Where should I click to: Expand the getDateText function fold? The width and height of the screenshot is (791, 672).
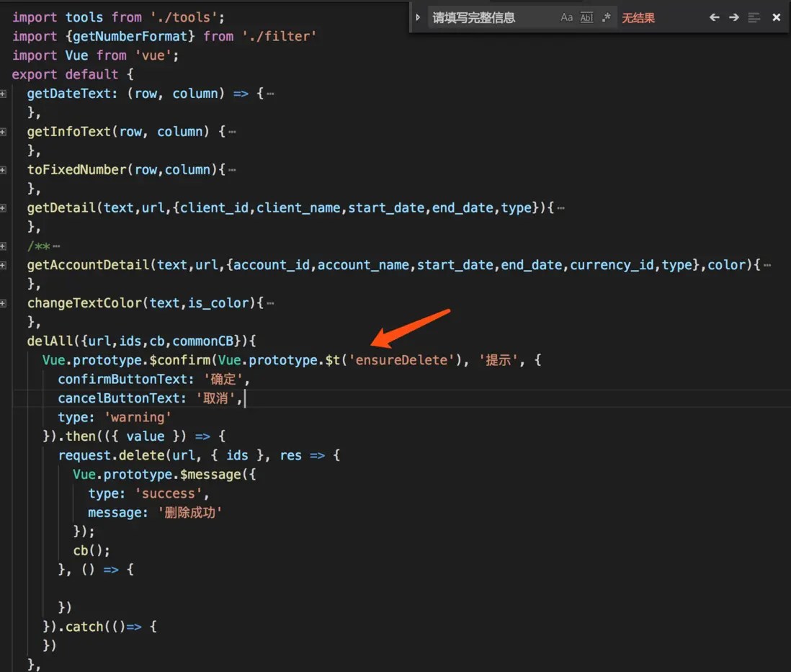pos(4,93)
